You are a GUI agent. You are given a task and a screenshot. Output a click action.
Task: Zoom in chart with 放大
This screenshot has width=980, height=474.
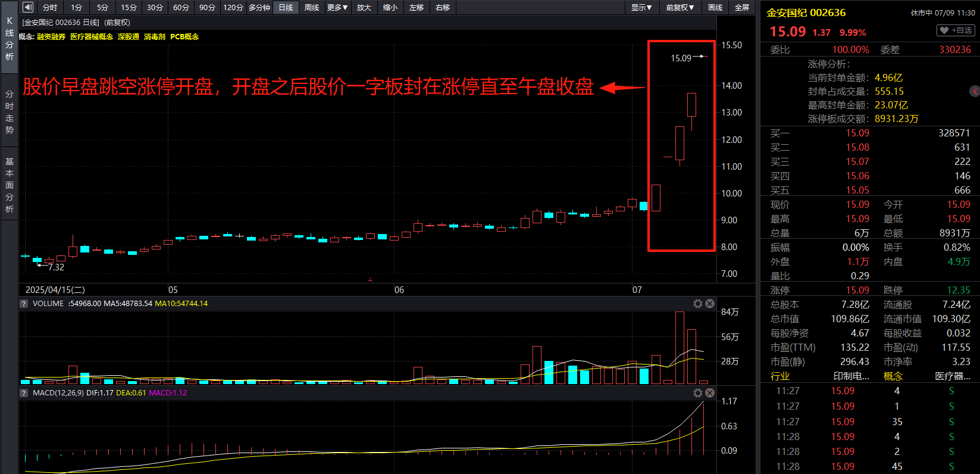pos(364,7)
